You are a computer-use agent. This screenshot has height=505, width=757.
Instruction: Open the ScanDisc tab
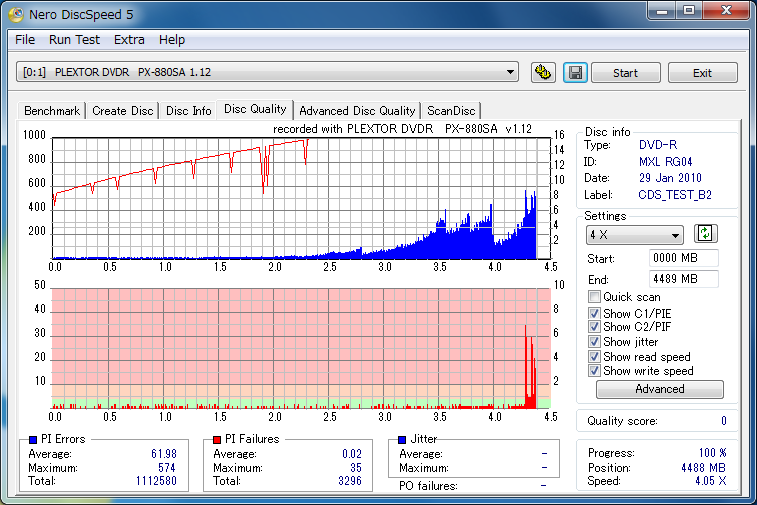tap(451, 111)
